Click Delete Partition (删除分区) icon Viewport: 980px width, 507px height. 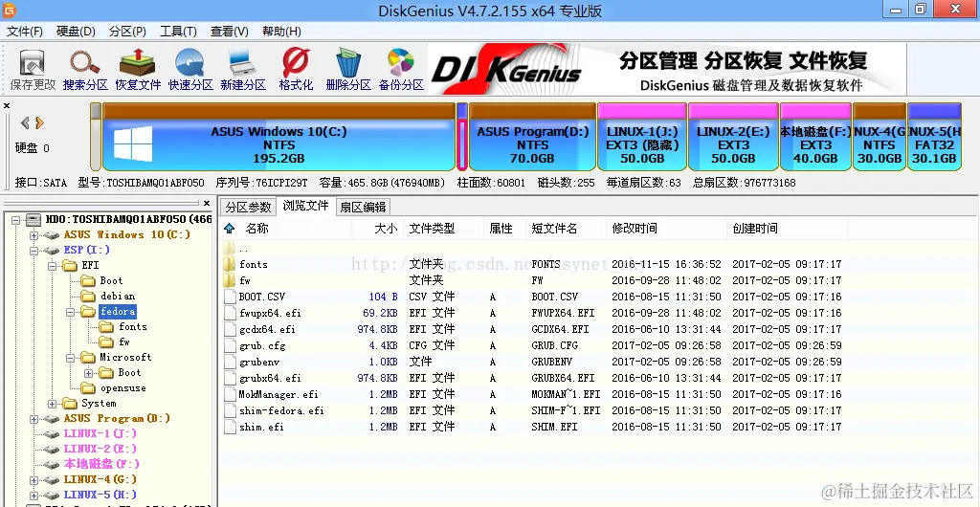tap(348, 70)
